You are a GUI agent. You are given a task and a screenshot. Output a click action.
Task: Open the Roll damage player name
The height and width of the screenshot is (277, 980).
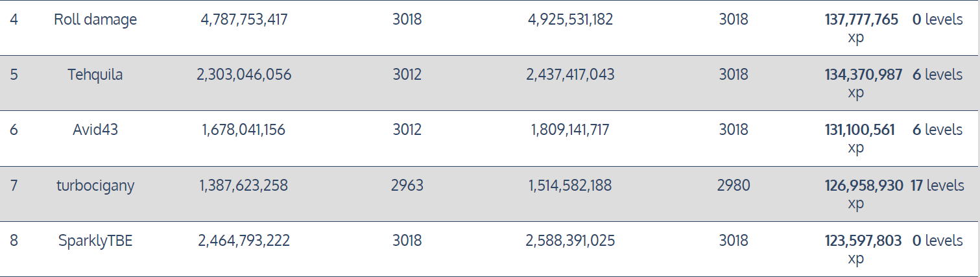(x=95, y=19)
